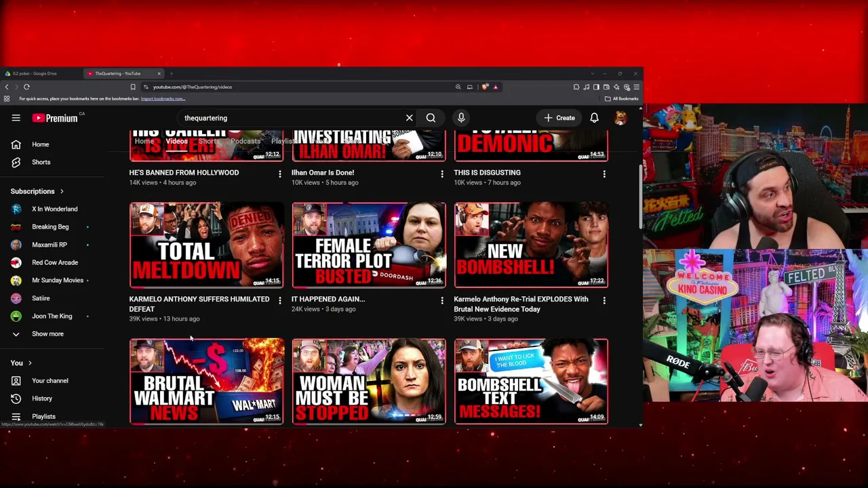Open options for Karmelo Anthony Re-Trial EXPLODES video

[604, 300]
